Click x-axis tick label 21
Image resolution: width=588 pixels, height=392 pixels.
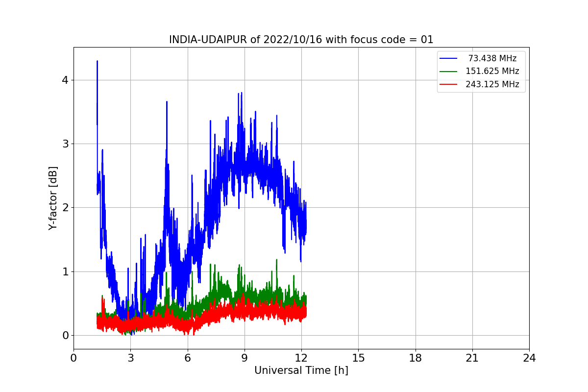pos(472,358)
